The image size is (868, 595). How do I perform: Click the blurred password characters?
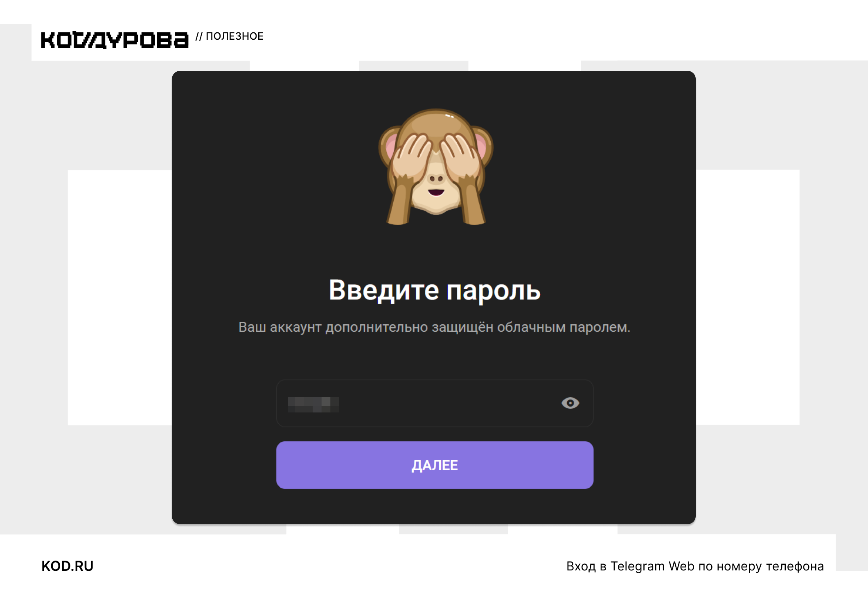313,405
